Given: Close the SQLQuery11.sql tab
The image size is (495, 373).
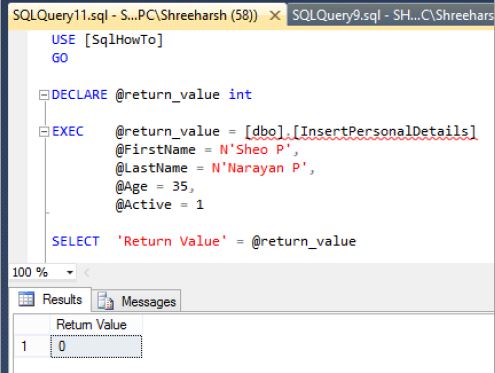Looking at the screenshot, I should tap(275, 15).
